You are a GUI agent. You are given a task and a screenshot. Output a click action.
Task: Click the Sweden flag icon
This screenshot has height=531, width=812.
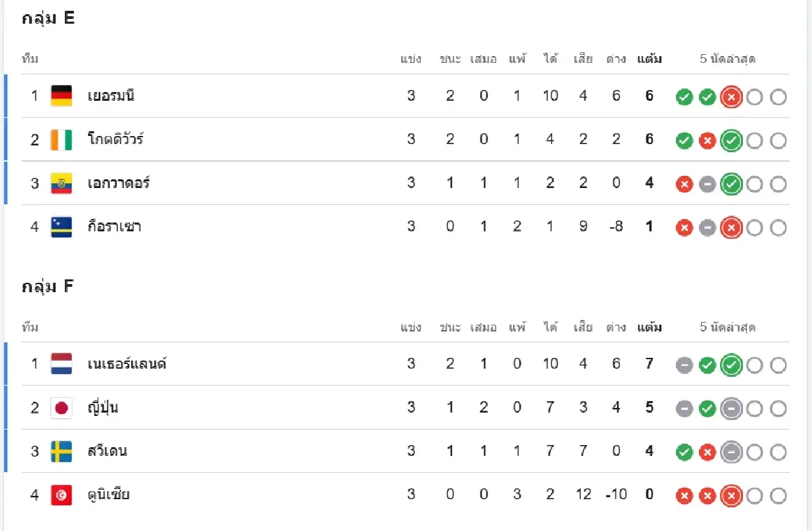[61, 451]
